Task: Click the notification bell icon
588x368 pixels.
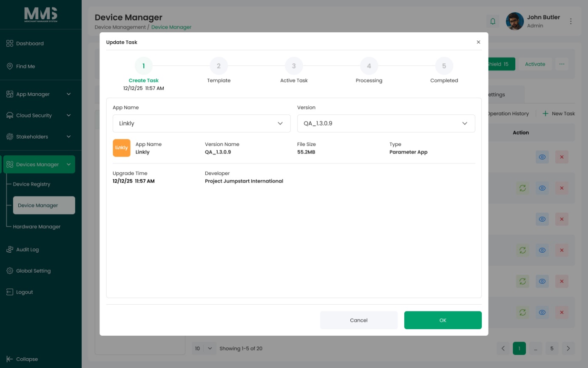Action: coord(493,21)
